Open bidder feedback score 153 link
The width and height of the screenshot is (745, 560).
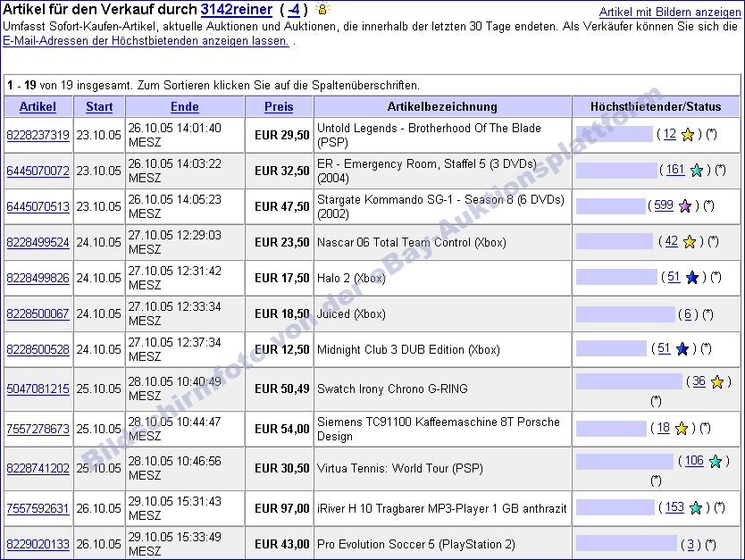[x=674, y=506]
